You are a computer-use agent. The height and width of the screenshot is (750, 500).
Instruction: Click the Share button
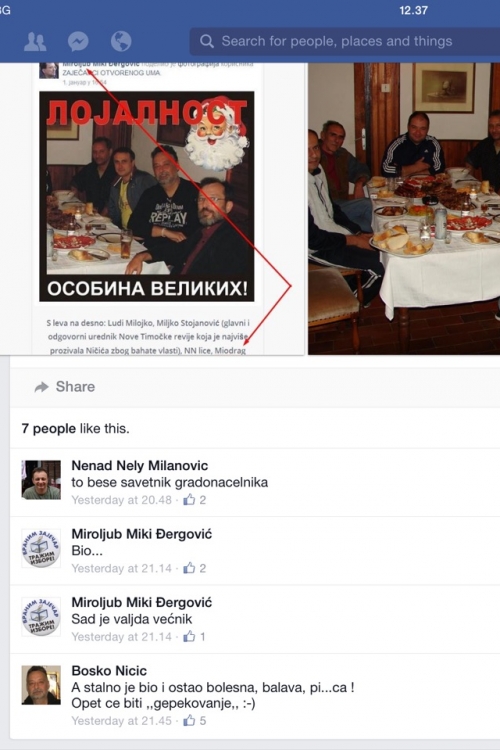tap(65, 386)
